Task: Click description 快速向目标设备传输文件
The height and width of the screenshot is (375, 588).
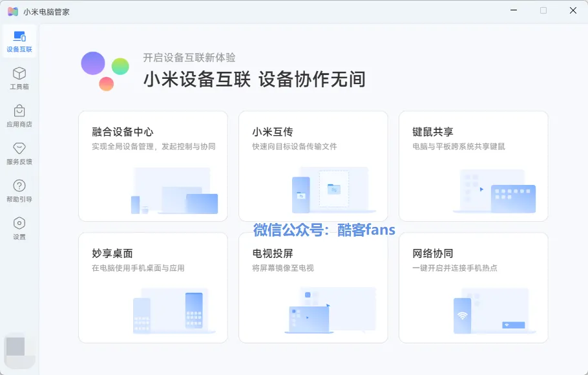Action: pyautogui.click(x=295, y=146)
